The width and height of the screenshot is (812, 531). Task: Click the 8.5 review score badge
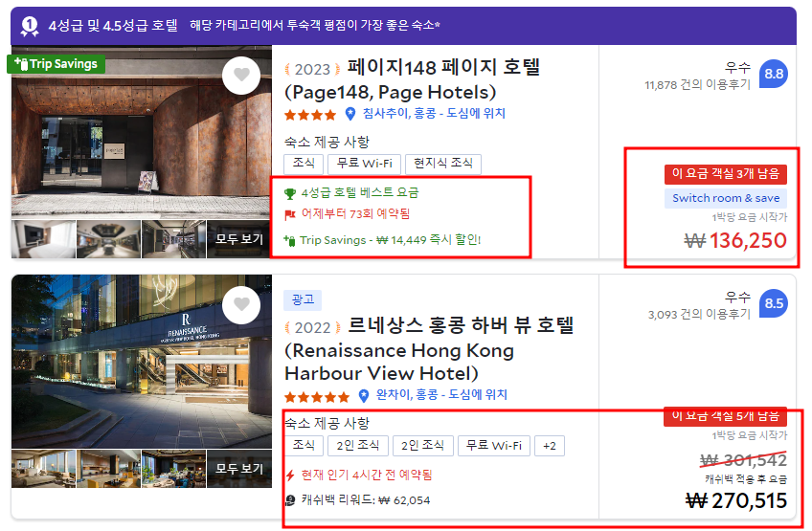tap(774, 303)
